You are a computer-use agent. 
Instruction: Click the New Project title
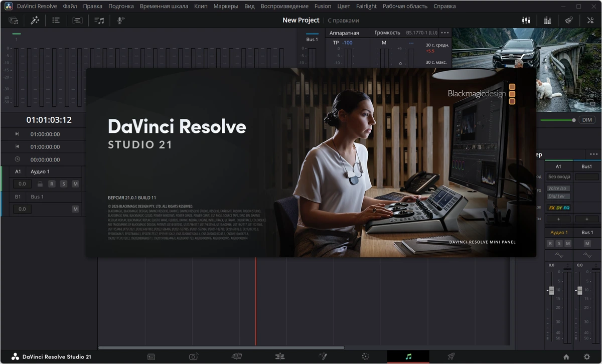(301, 20)
